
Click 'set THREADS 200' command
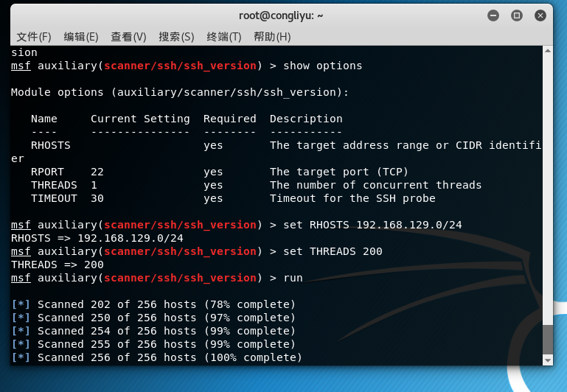tap(333, 251)
